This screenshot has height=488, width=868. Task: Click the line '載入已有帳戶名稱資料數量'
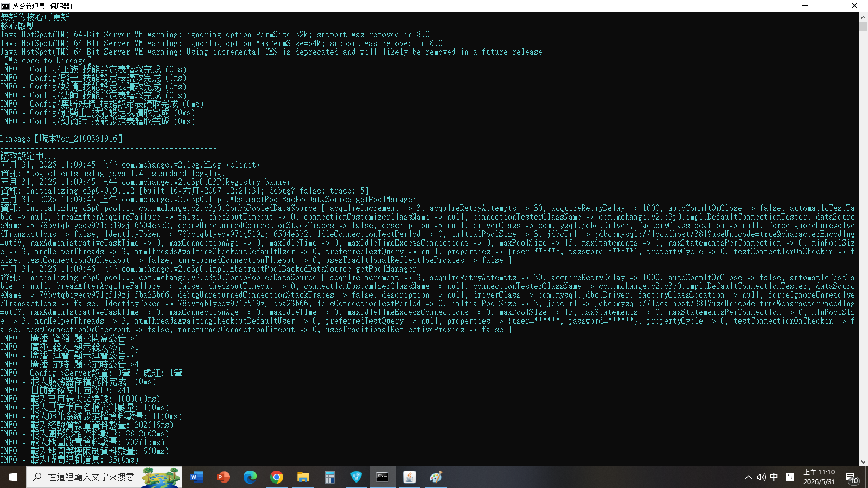point(85,408)
